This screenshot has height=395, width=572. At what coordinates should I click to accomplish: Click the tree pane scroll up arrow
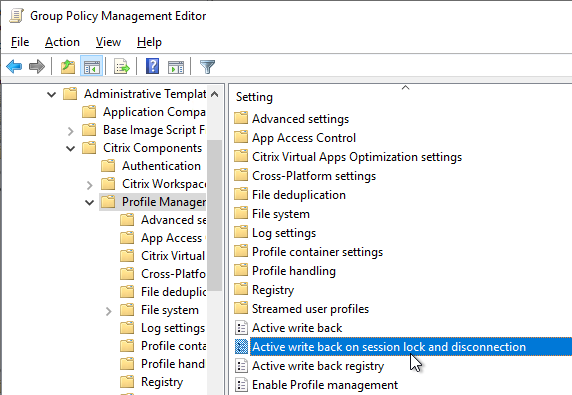[215, 94]
